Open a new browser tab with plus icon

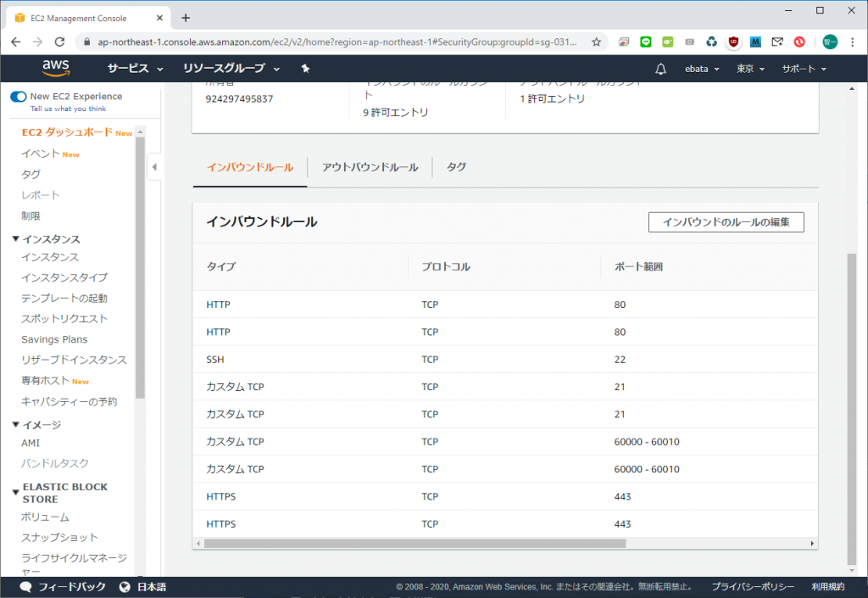(186, 18)
